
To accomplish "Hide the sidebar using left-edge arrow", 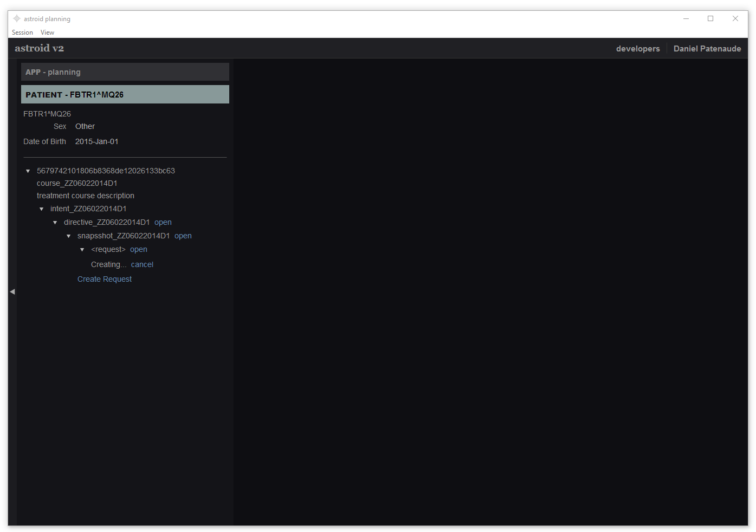I will (12, 291).
